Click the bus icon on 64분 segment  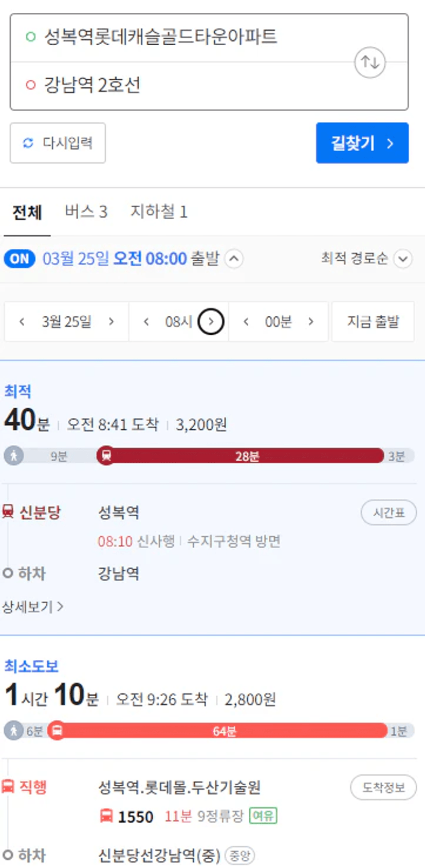pyautogui.click(x=57, y=731)
